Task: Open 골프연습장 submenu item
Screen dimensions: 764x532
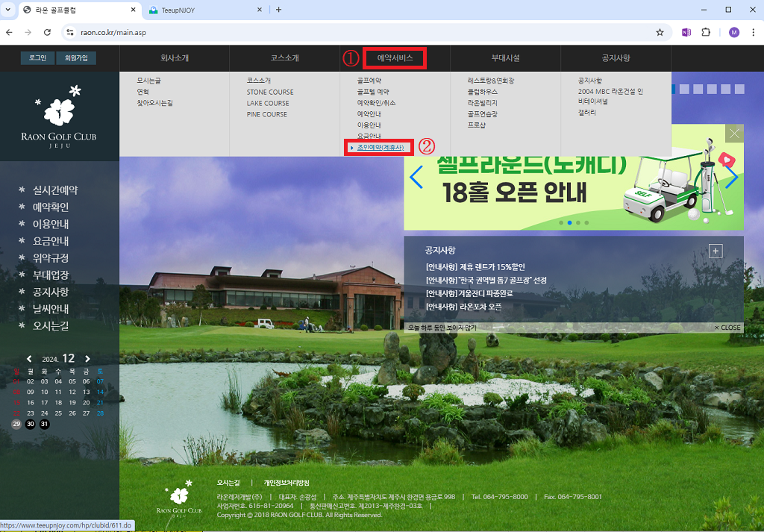Action: [x=483, y=114]
